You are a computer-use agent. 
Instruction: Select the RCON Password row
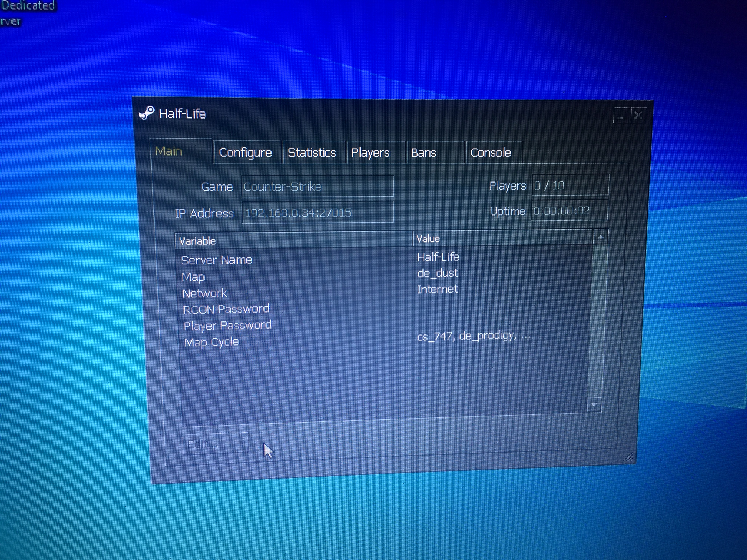click(x=226, y=309)
